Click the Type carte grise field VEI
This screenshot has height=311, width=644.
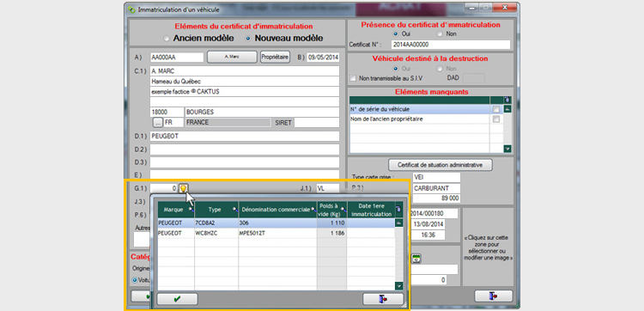point(436,178)
